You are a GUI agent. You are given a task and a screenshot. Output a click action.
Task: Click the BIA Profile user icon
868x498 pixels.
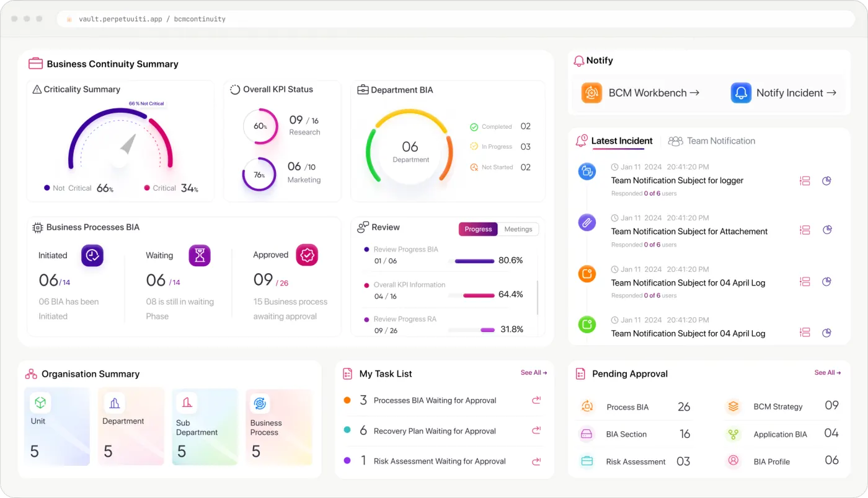tap(733, 461)
